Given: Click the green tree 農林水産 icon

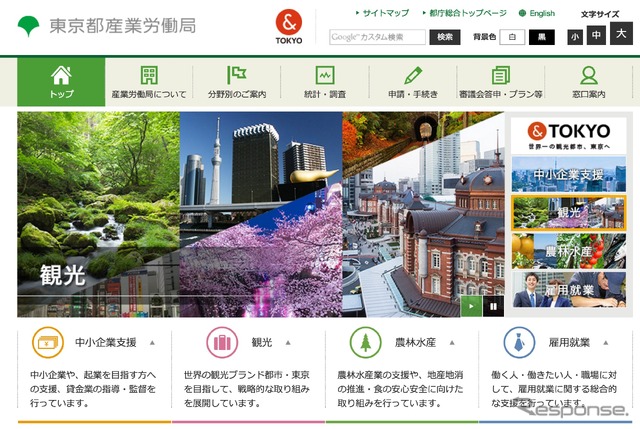Looking at the screenshot, I should [365, 342].
